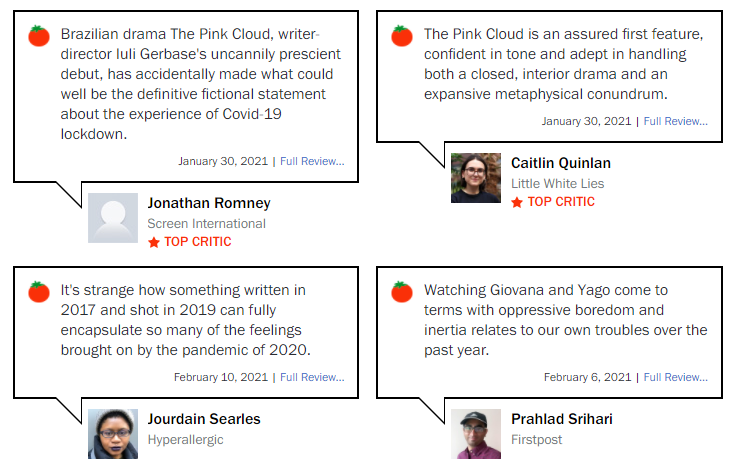The width and height of the screenshot is (751, 465).
Task: Visit Caitlin Quinlan's critic page
Action: 561,163
